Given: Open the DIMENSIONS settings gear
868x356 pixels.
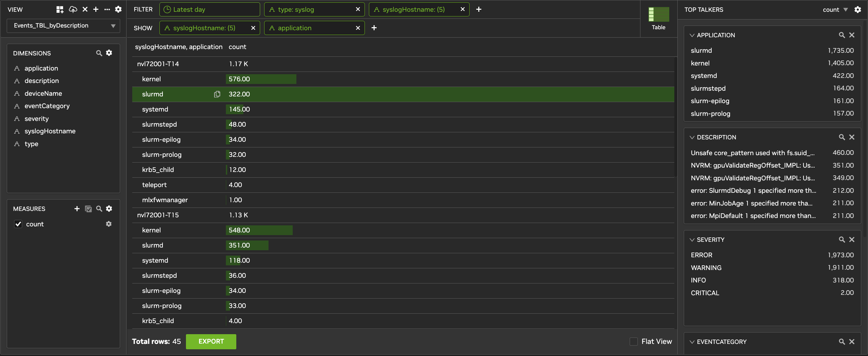Looking at the screenshot, I should [109, 53].
